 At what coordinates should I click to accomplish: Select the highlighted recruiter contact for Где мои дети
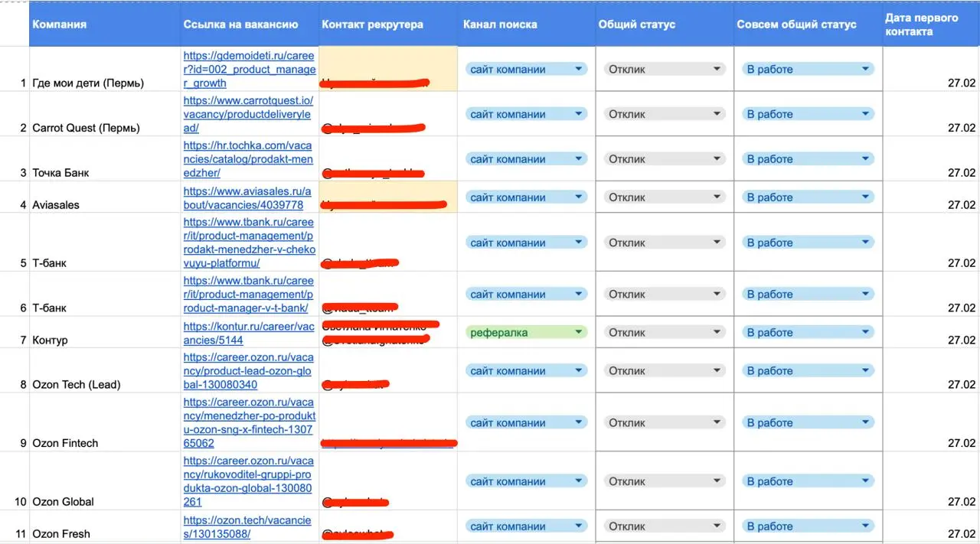tap(388, 70)
